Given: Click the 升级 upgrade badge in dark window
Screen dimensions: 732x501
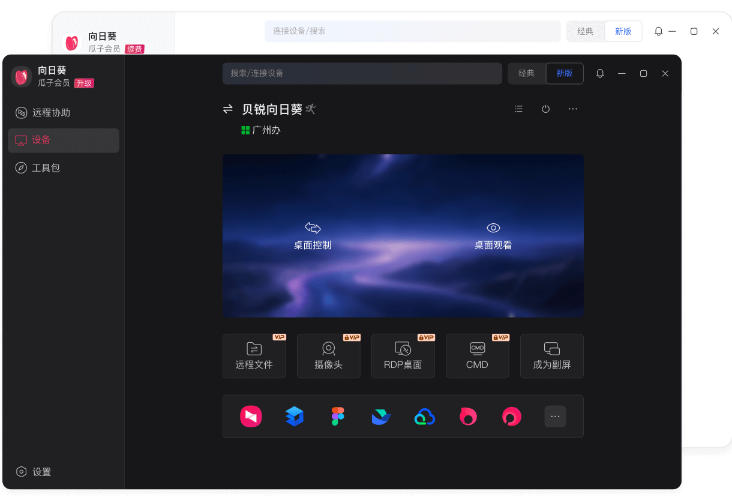Looking at the screenshot, I should click(x=84, y=84).
